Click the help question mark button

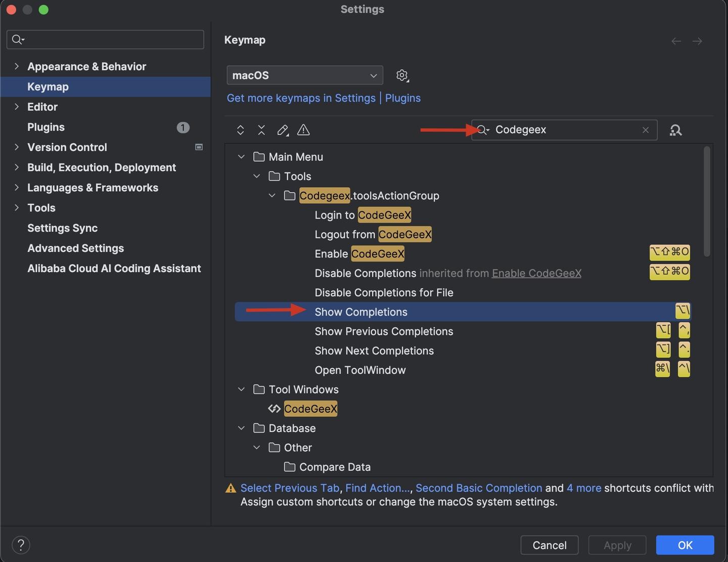(x=21, y=545)
